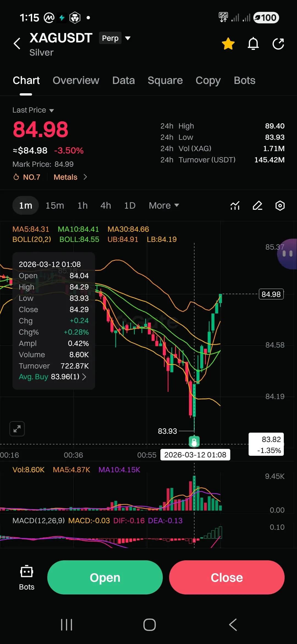Image resolution: width=297 pixels, height=644 pixels.
Task: Expand chart to fullscreen
Action: click(17, 429)
